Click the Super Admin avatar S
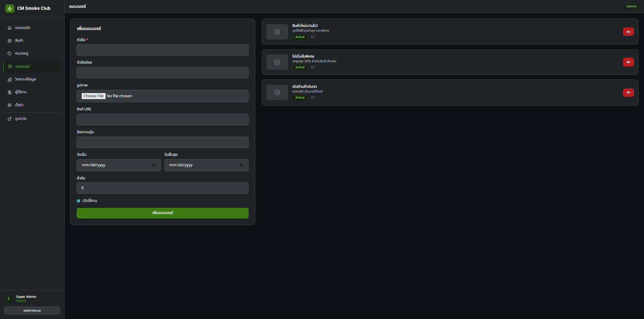Image resolution: width=644 pixels, height=319 pixels. point(9,299)
